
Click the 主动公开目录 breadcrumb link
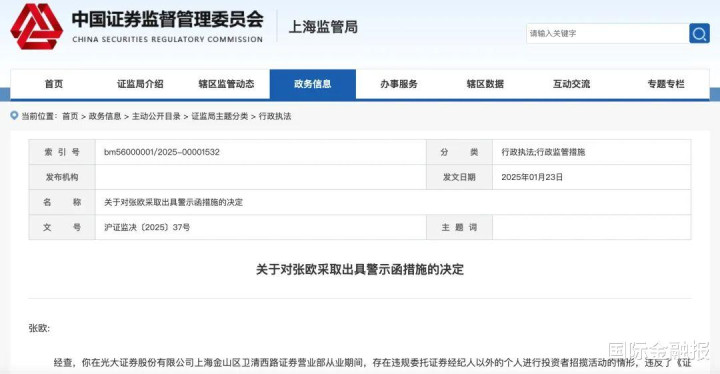pyautogui.click(x=156, y=116)
